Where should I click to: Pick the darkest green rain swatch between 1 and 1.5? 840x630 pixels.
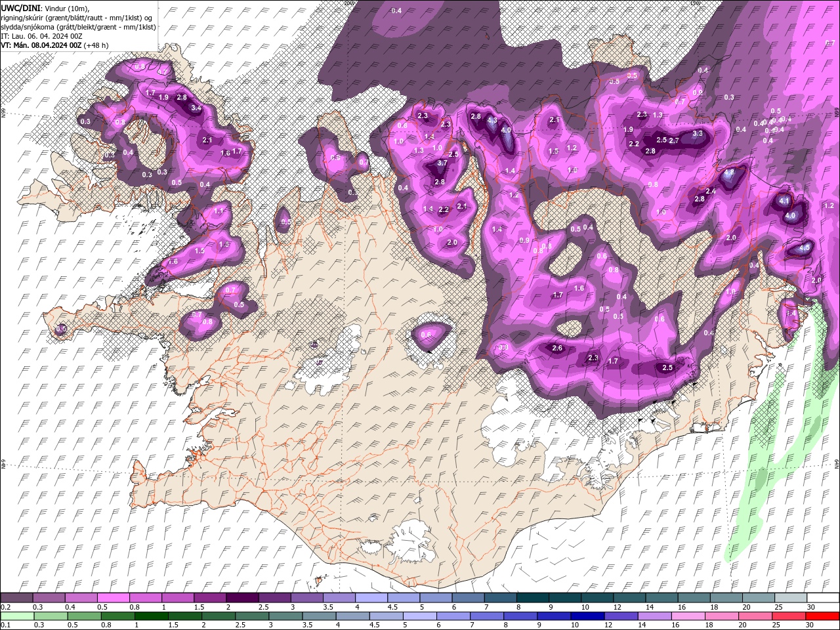coord(151,616)
